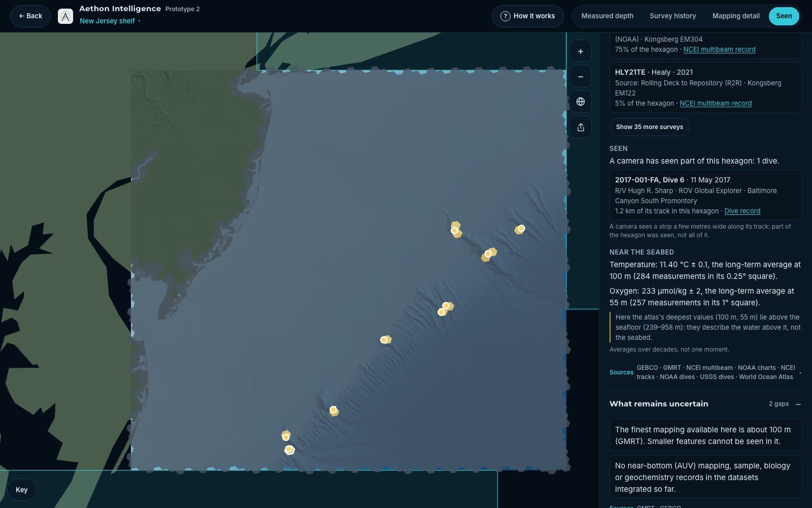The width and height of the screenshot is (812, 508).
Task: Click the 'Oxygen: 233 µmol/kg' reading text
Action: click(702, 297)
